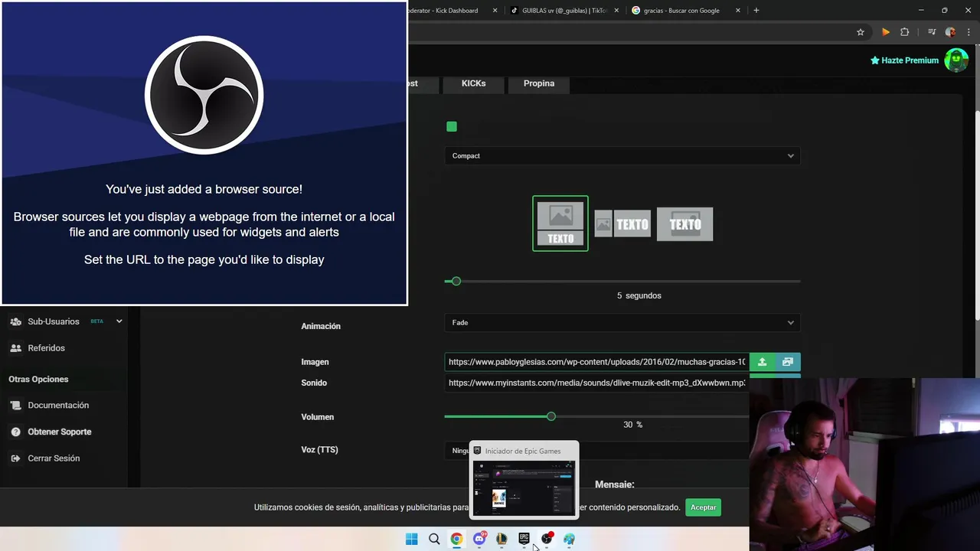Edit the Sonido URL field

pos(596,383)
